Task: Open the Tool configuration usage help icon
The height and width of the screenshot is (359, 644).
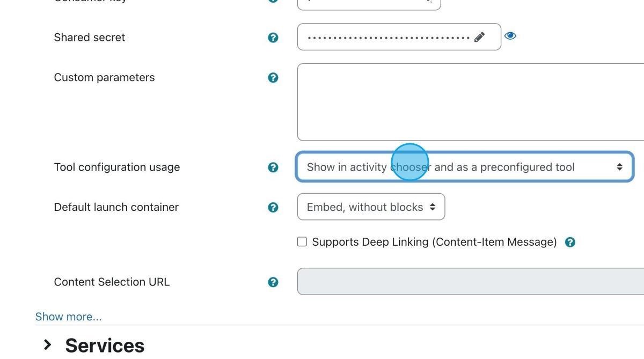Action: click(273, 167)
